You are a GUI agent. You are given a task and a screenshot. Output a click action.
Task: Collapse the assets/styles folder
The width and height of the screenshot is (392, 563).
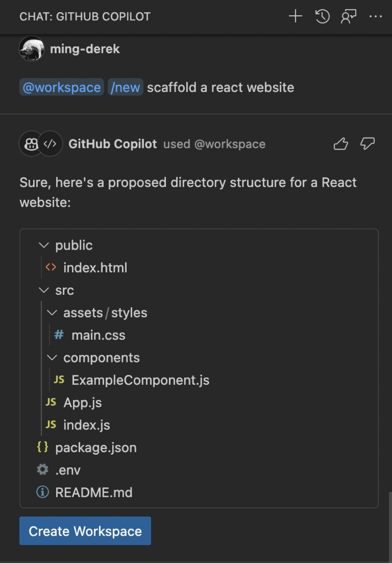52,312
